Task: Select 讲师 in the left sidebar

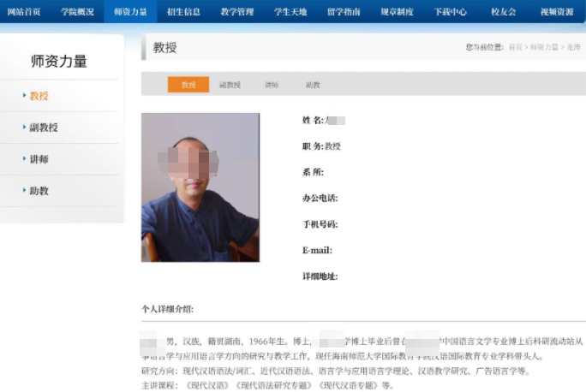Action: click(39, 159)
